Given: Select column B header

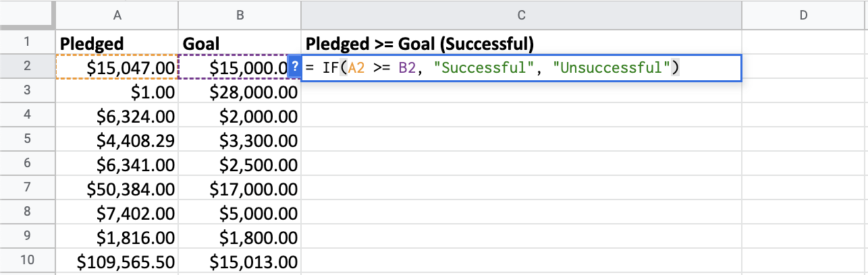Looking at the screenshot, I should pyautogui.click(x=240, y=15).
